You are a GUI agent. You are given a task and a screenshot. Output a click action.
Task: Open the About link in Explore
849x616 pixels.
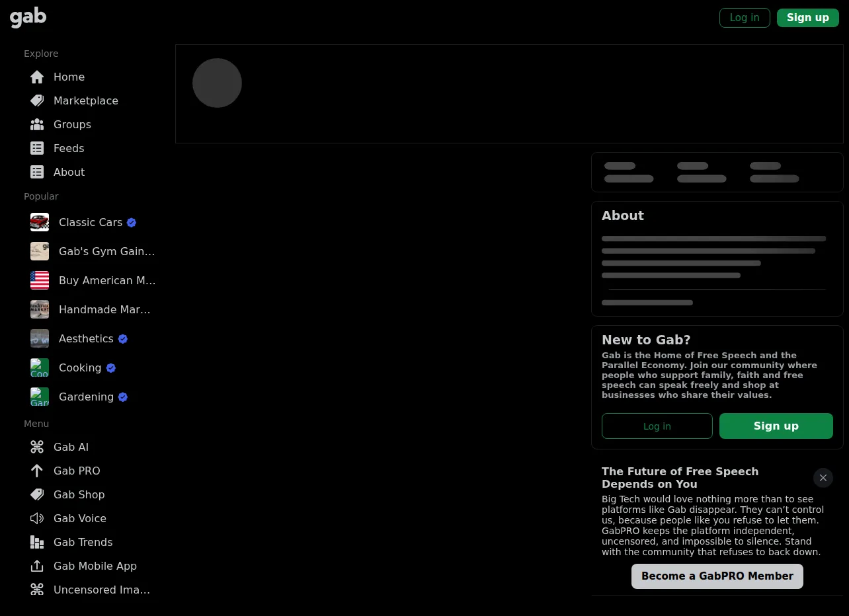[69, 173]
